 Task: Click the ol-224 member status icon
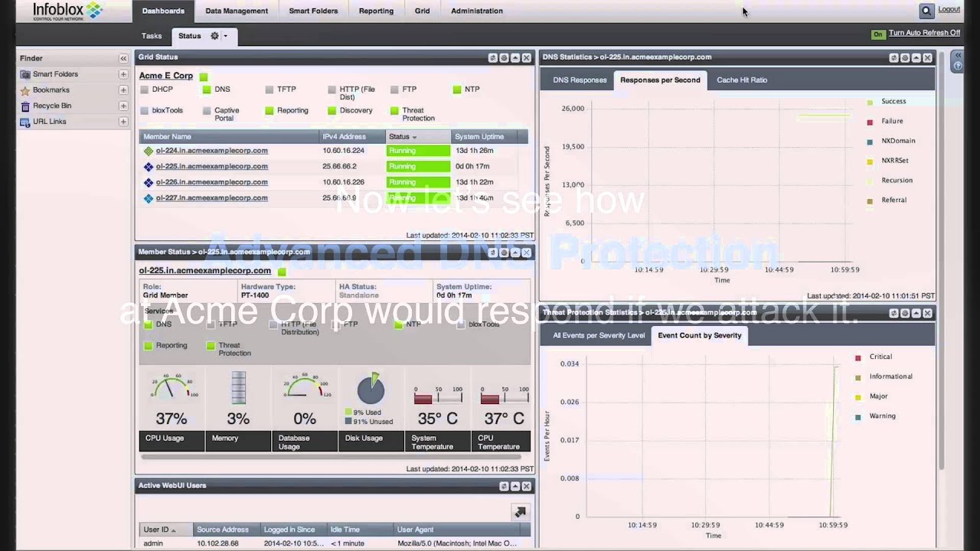(x=149, y=151)
